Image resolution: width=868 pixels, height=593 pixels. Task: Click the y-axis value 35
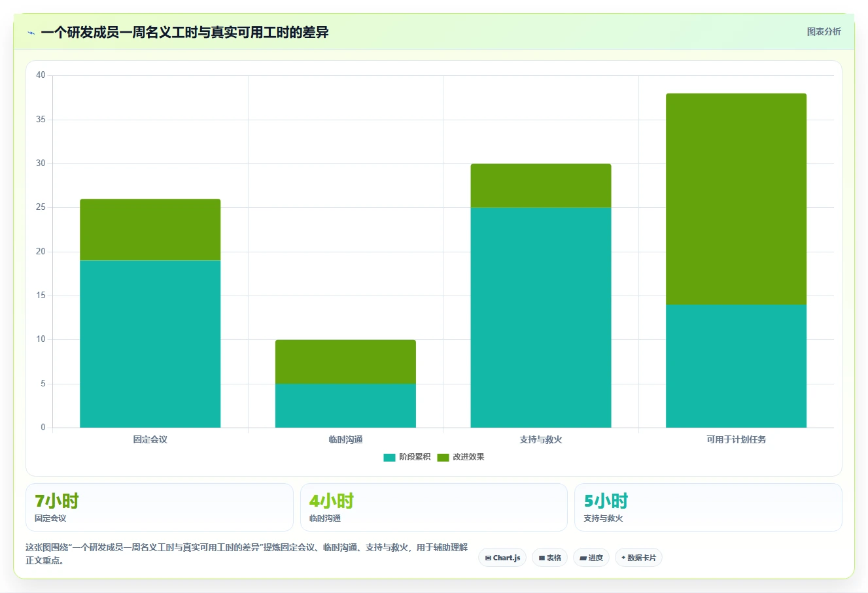[x=41, y=120]
